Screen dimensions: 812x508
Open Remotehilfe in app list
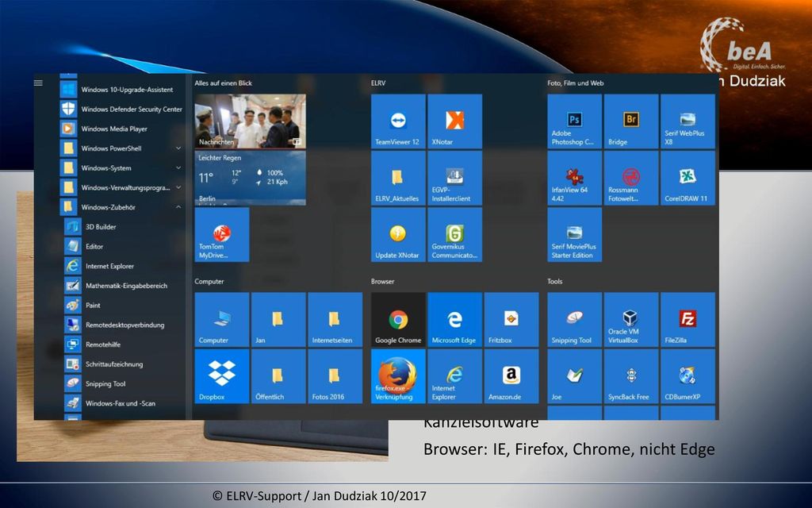[124, 344]
